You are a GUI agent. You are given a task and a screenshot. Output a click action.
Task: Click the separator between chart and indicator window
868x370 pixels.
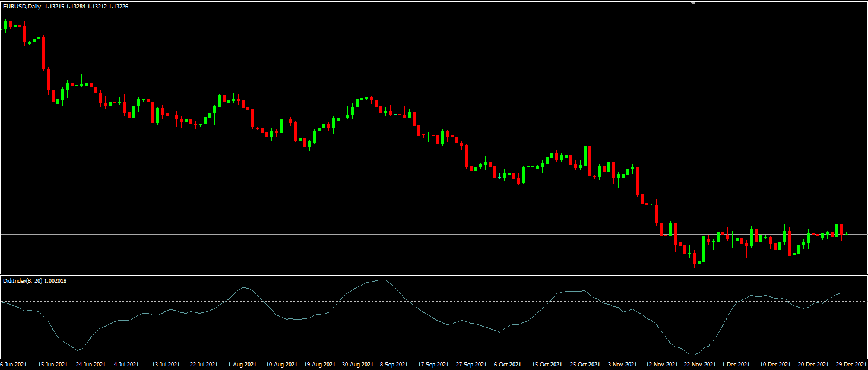click(416, 274)
